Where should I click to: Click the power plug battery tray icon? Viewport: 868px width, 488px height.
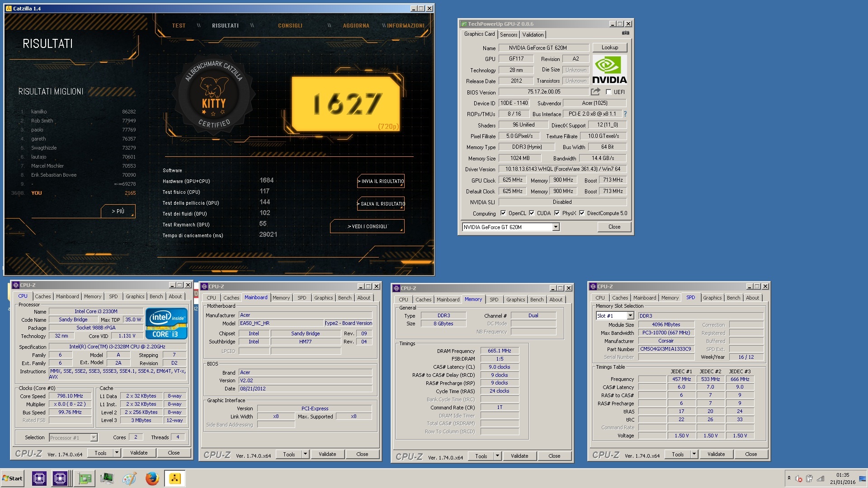[x=809, y=479]
